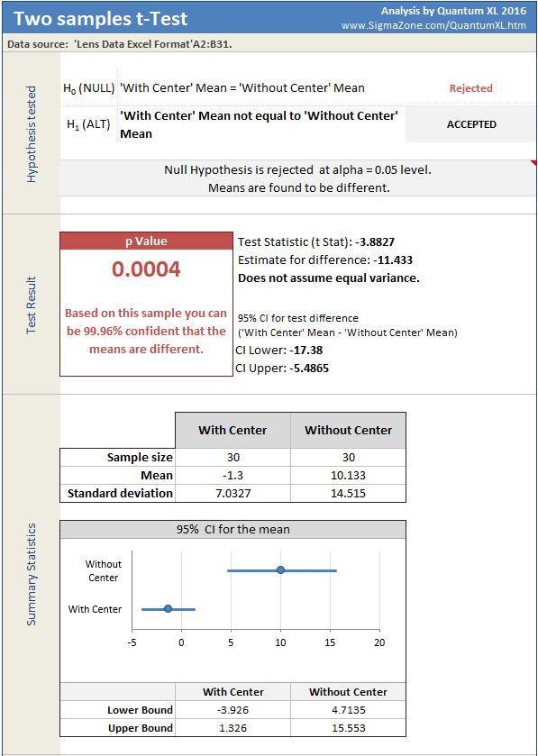Select the With Center mean -1.3

[x=233, y=476]
